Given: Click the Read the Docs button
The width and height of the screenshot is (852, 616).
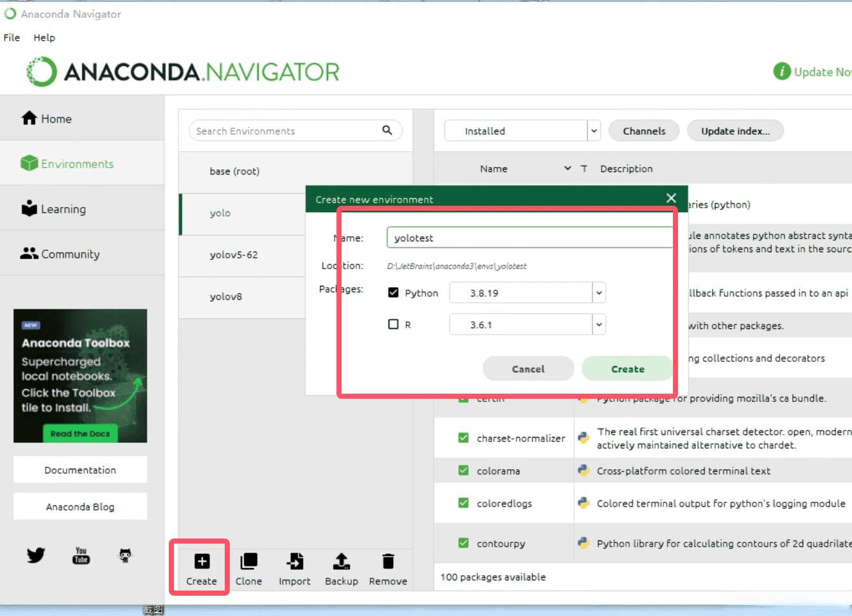Looking at the screenshot, I should point(80,434).
